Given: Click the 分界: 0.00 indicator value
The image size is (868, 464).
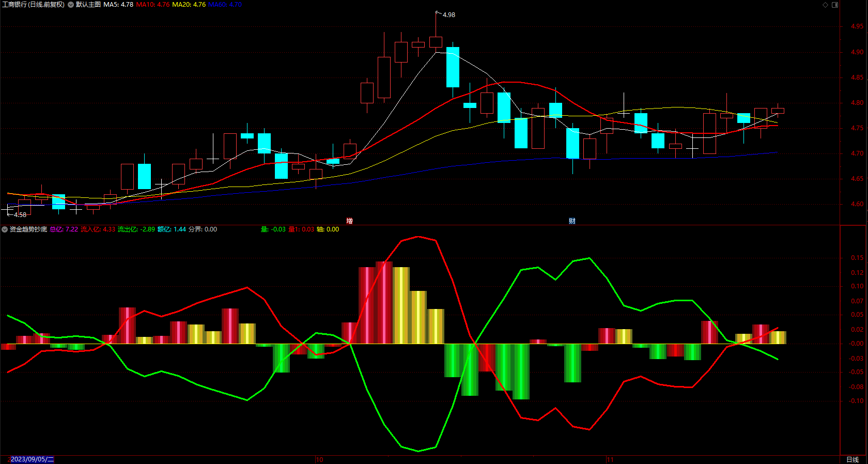Looking at the screenshot, I should point(203,229).
